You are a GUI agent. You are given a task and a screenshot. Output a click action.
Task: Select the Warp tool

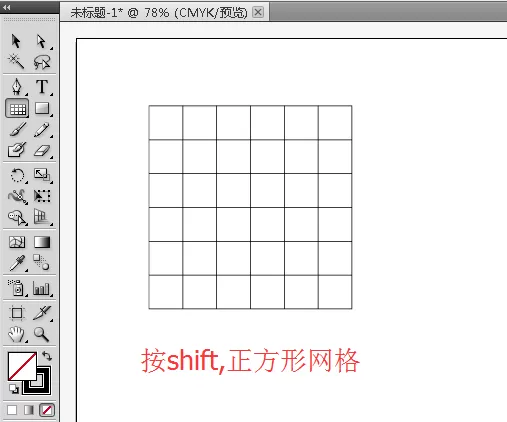(17, 196)
